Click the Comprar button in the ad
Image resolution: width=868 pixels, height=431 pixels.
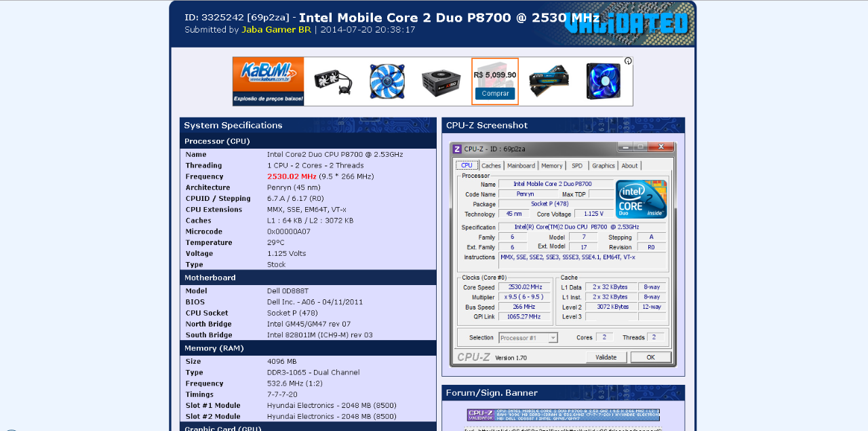click(495, 94)
